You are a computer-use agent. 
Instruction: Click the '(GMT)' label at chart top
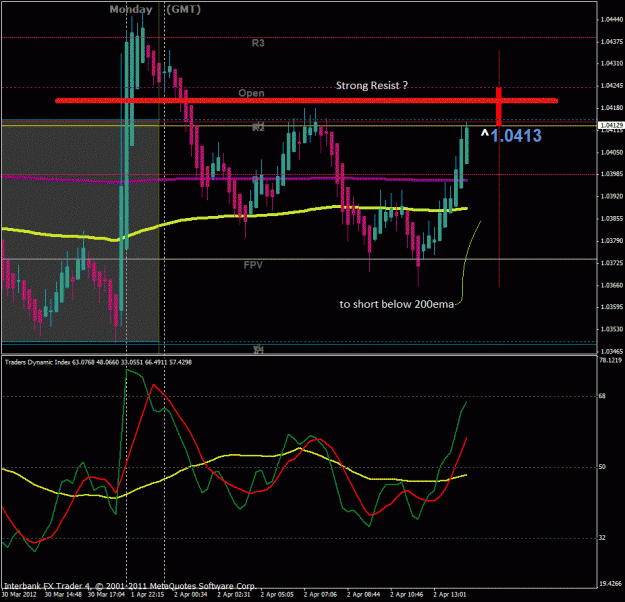coord(183,9)
